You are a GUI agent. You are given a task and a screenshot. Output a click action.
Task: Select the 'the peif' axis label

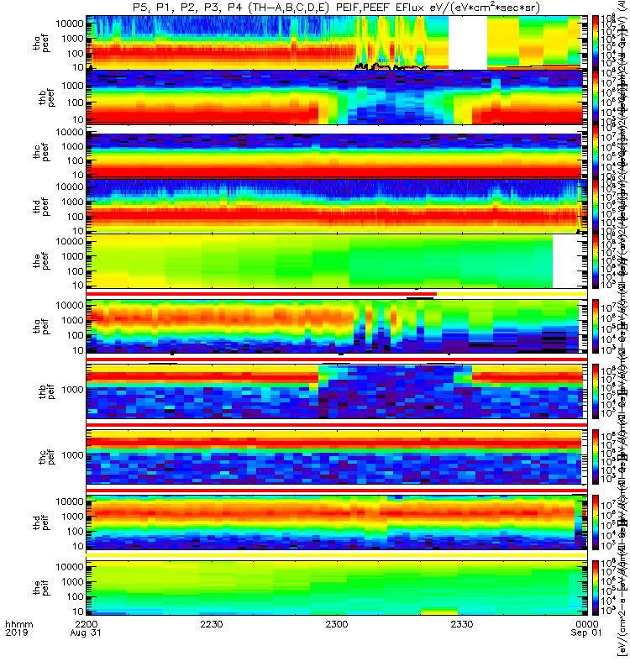[x=41, y=587]
